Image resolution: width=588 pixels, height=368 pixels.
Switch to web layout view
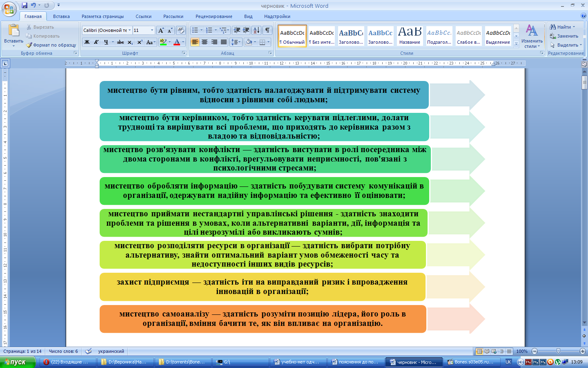coord(494,351)
